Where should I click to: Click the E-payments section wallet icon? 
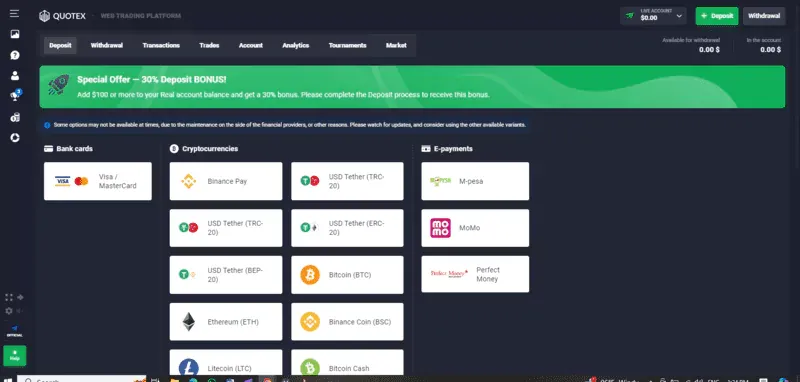[426, 149]
